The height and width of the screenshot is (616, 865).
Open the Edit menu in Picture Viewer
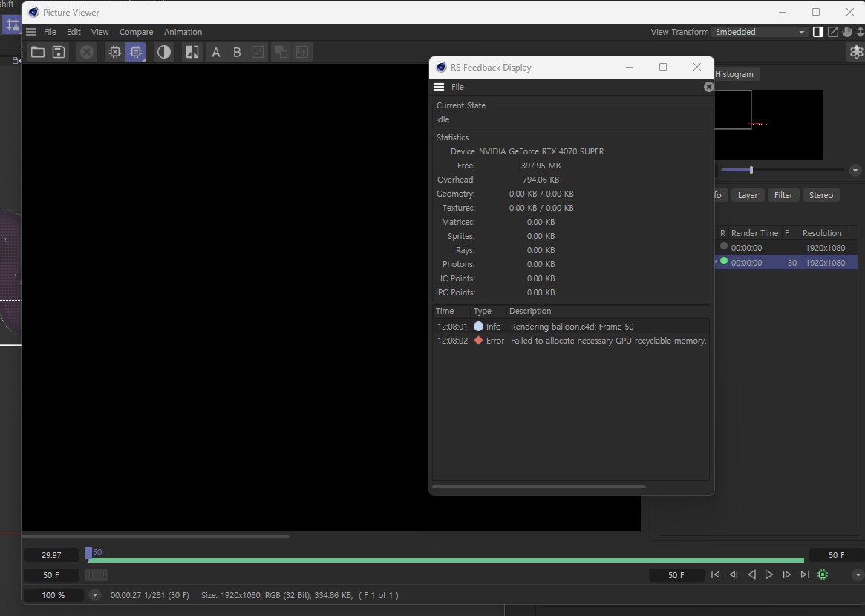[74, 32]
